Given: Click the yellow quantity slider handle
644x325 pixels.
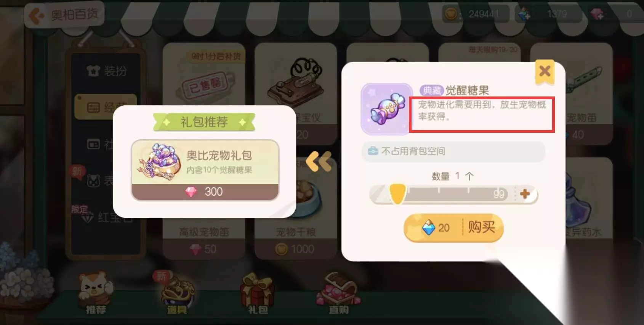Looking at the screenshot, I should point(397,194).
